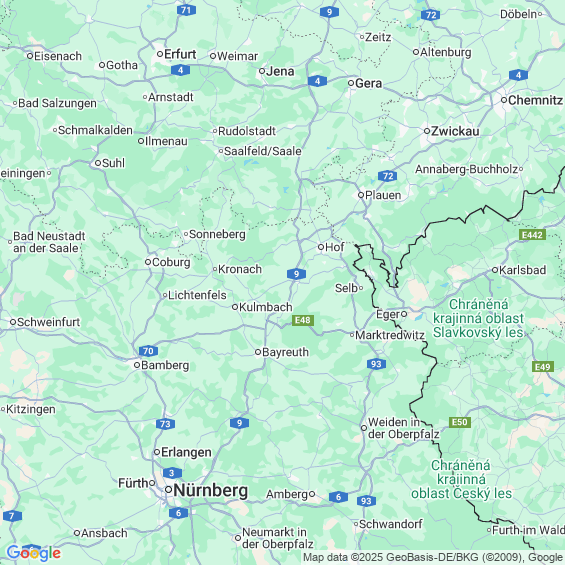Click the A93 shield near Marktredwitz

(x=376, y=364)
